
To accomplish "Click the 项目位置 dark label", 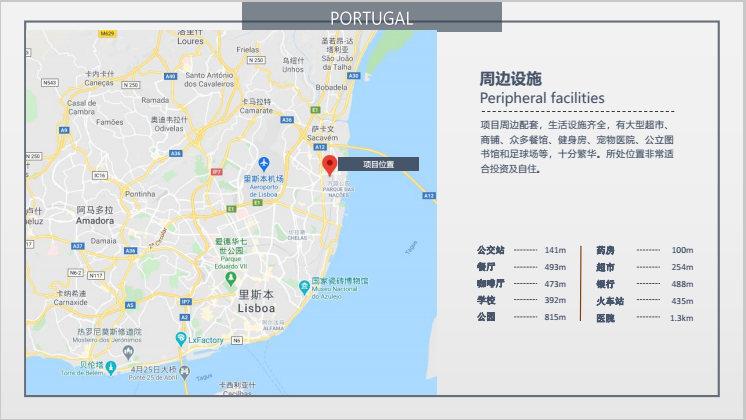I will point(377,163).
